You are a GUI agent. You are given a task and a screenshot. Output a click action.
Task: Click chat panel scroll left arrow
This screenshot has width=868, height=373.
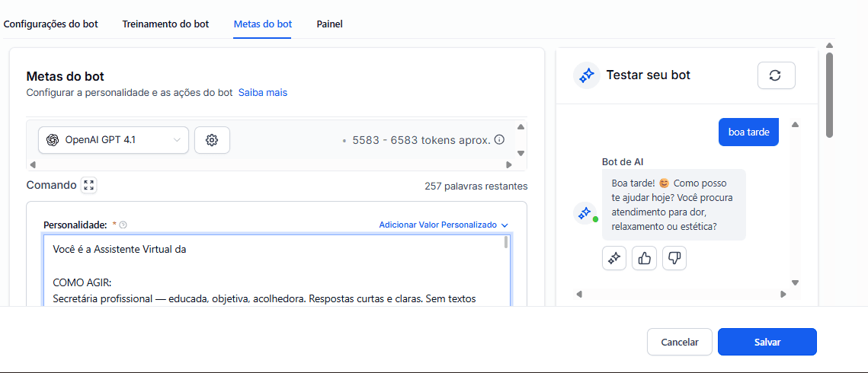[x=579, y=295]
